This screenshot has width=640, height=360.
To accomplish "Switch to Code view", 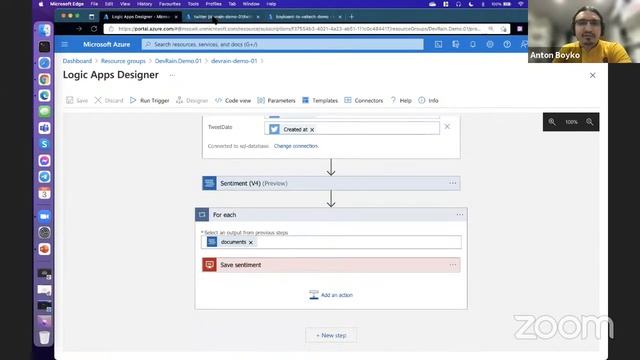I will tap(233, 100).
